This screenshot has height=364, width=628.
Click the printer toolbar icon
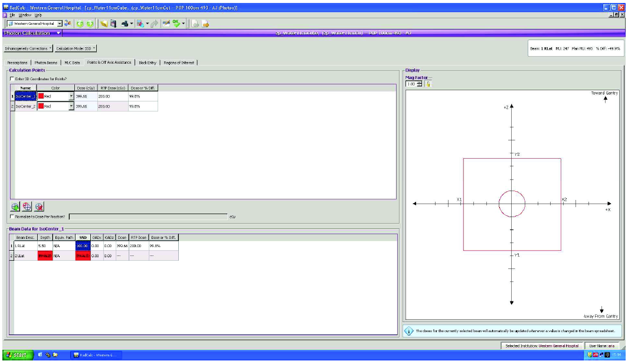coord(125,24)
